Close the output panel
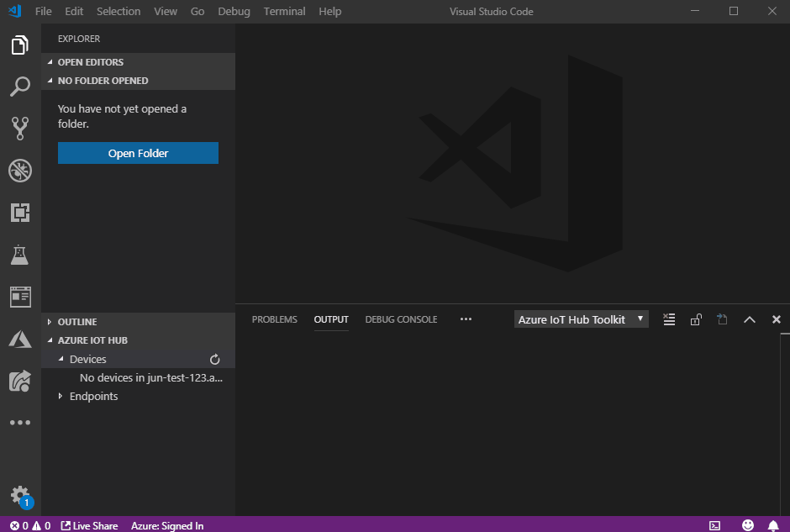This screenshot has height=532, width=790. click(777, 319)
